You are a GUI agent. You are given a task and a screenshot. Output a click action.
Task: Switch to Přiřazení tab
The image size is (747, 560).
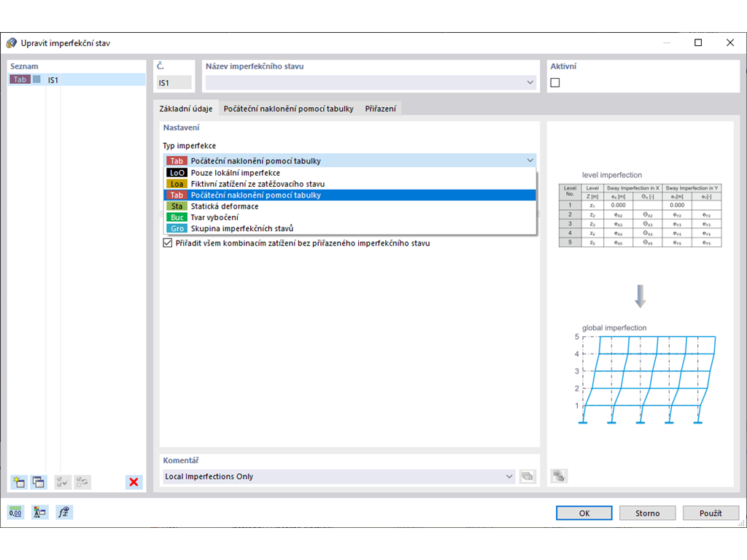(380, 109)
